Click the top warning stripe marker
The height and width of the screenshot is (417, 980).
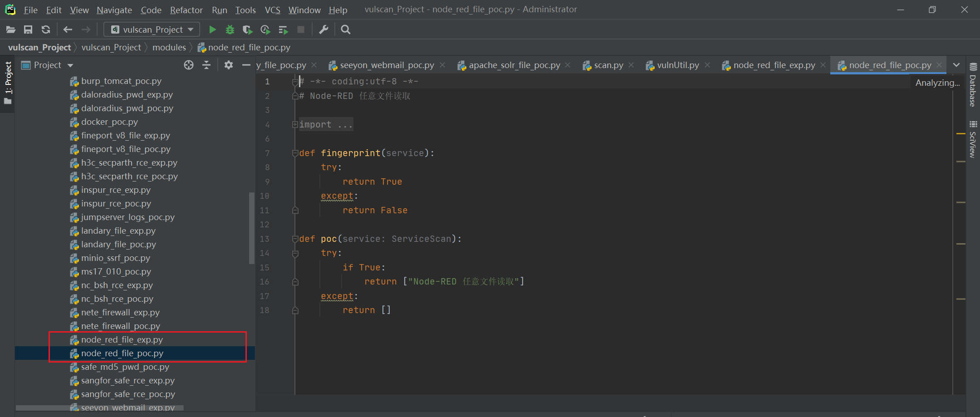pos(960,133)
